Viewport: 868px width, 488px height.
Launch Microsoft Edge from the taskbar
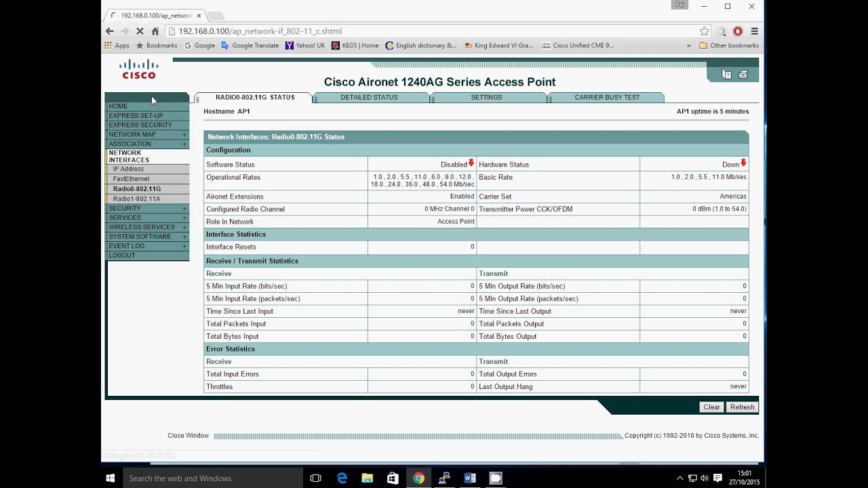342,478
